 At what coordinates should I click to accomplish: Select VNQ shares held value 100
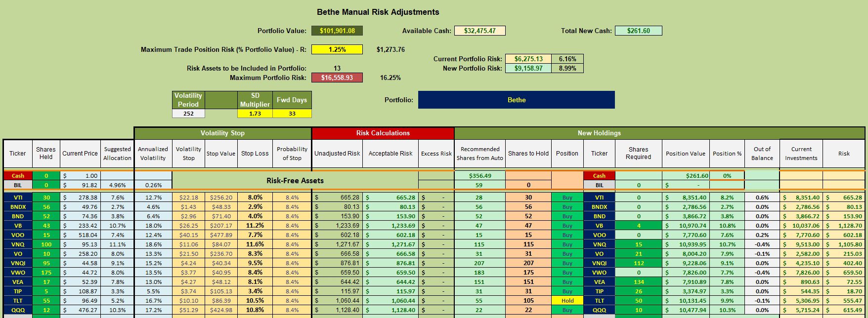[46, 244]
